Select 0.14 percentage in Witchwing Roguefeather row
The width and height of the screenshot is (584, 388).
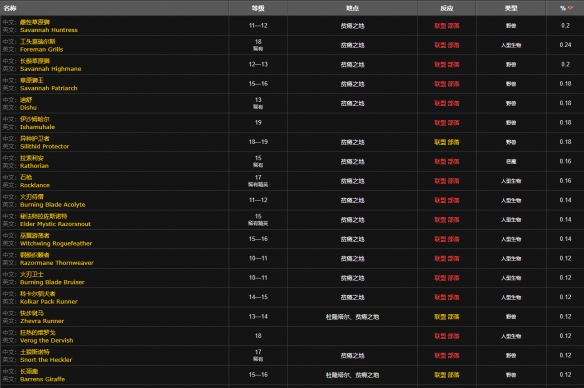coord(565,239)
